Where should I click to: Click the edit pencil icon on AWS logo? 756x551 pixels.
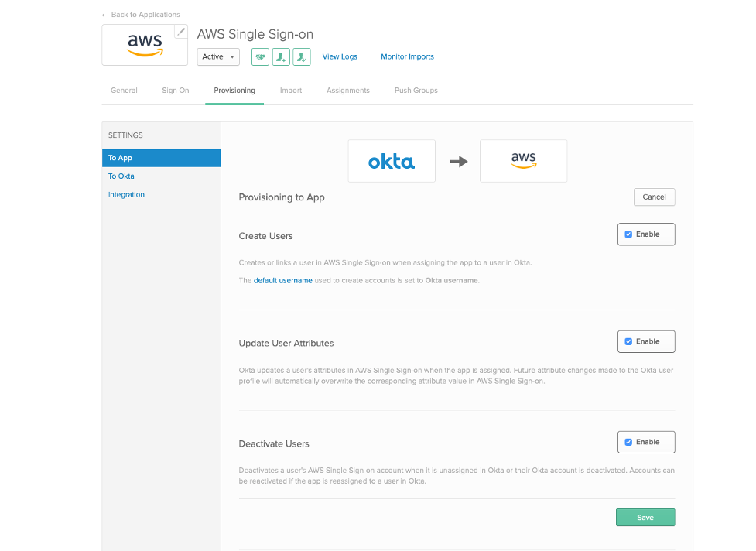coord(181,32)
